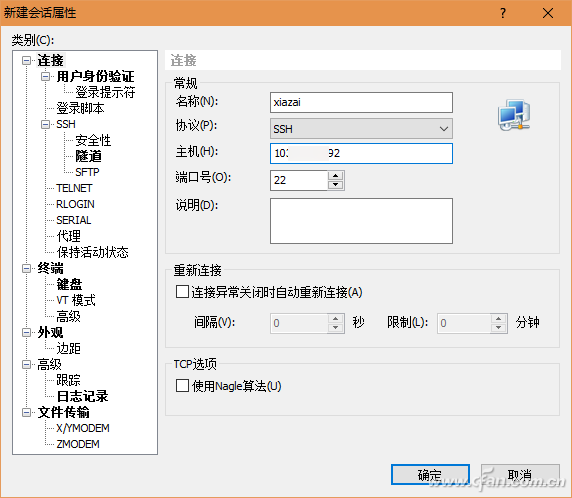The image size is (572, 498).
Task: Collapse the 文件传输 tree node
Action: pos(27,412)
